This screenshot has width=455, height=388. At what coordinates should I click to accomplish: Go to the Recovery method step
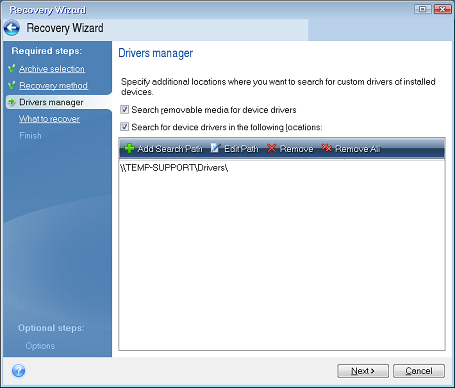click(x=53, y=85)
